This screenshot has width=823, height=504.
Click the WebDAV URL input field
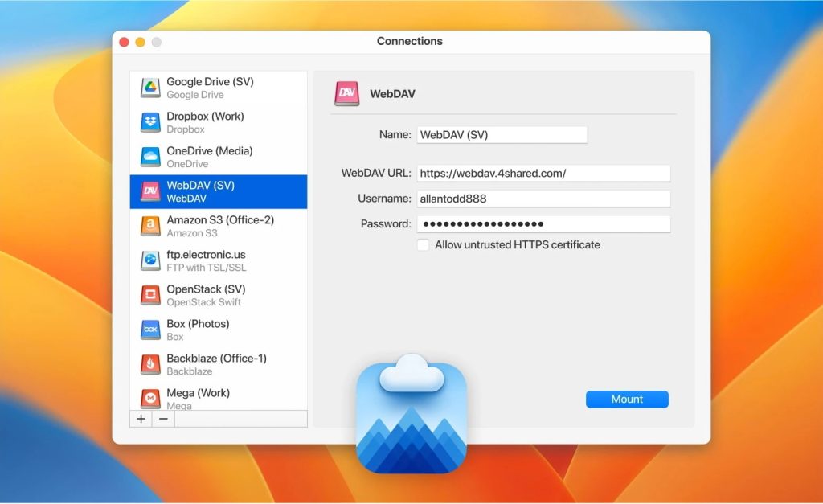[x=544, y=174]
